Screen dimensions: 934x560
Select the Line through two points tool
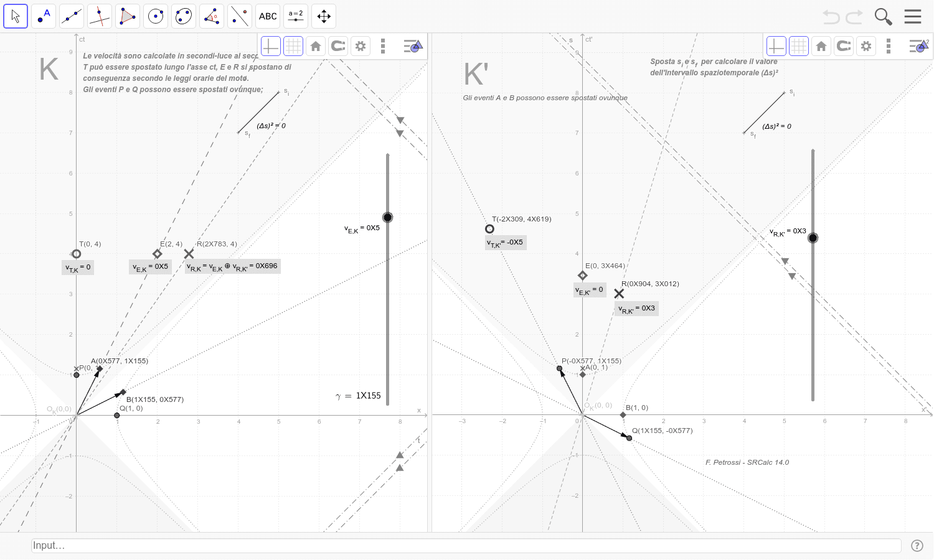click(x=72, y=16)
